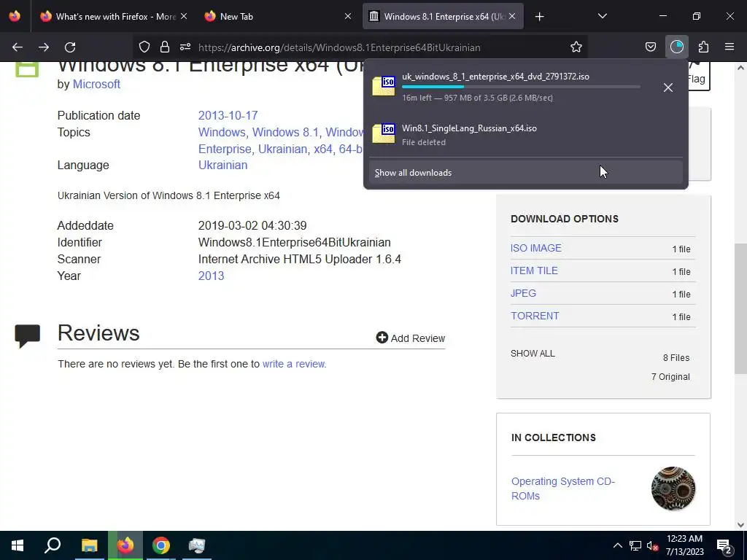Screen dimensions: 747x560
Task: Open the Windows Start menu
Action: pos(18,545)
